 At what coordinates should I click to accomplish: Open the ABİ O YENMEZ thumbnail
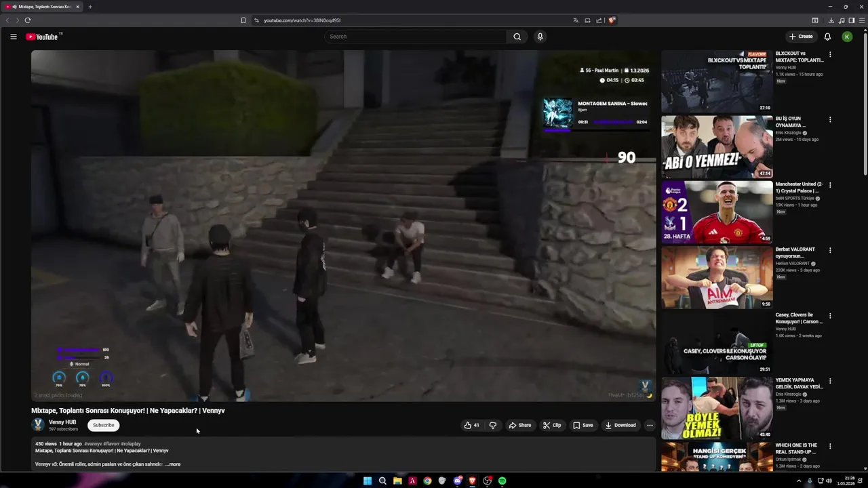[x=717, y=146]
